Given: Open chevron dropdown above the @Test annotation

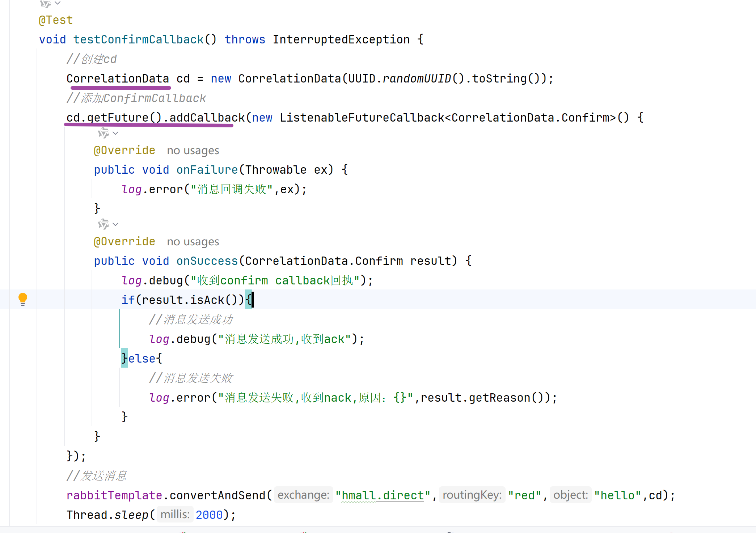Looking at the screenshot, I should pos(58,3).
